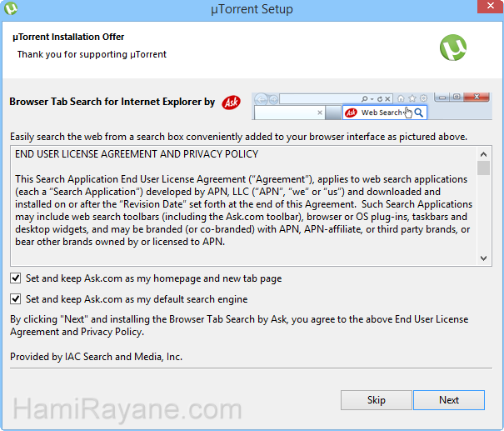Click the red Ask logo beside the heading
Image resolution: width=504 pixels, height=431 pixels.
click(x=231, y=103)
